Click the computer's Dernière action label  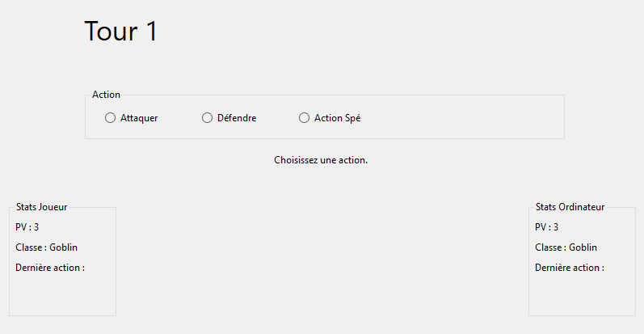(x=570, y=268)
